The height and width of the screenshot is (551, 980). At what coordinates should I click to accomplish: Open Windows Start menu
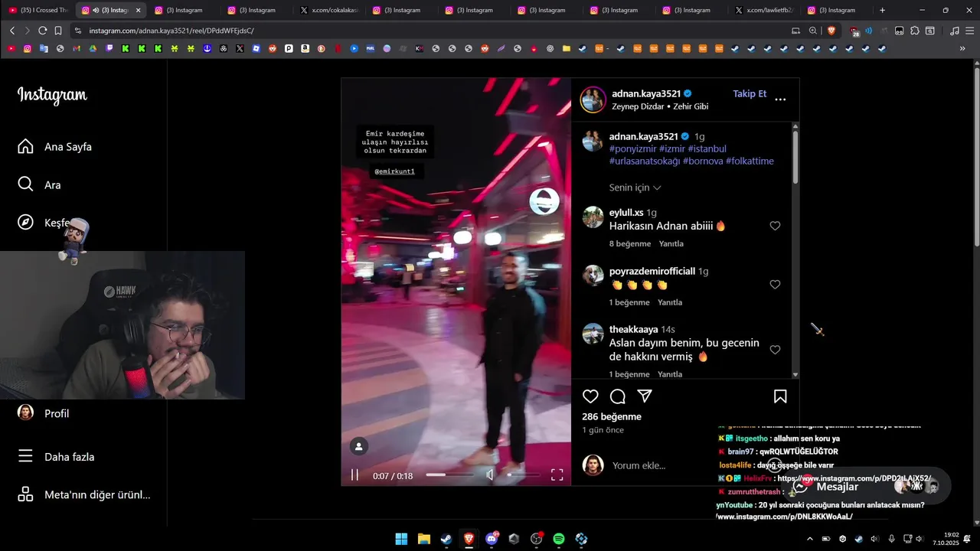tap(401, 539)
